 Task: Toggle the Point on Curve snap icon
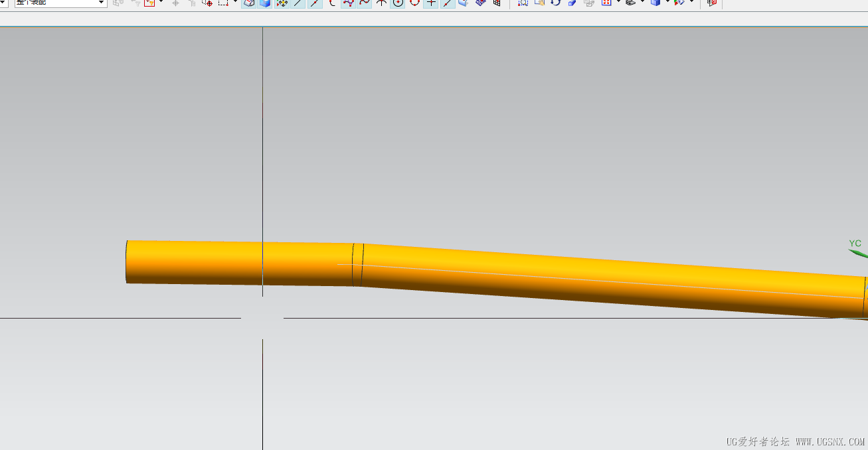tap(448, 3)
